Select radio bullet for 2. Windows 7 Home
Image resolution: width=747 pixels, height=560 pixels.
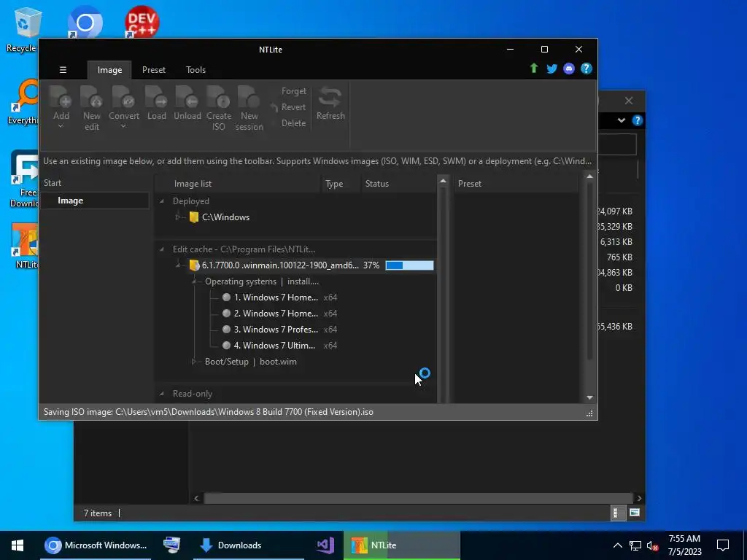click(226, 314)
